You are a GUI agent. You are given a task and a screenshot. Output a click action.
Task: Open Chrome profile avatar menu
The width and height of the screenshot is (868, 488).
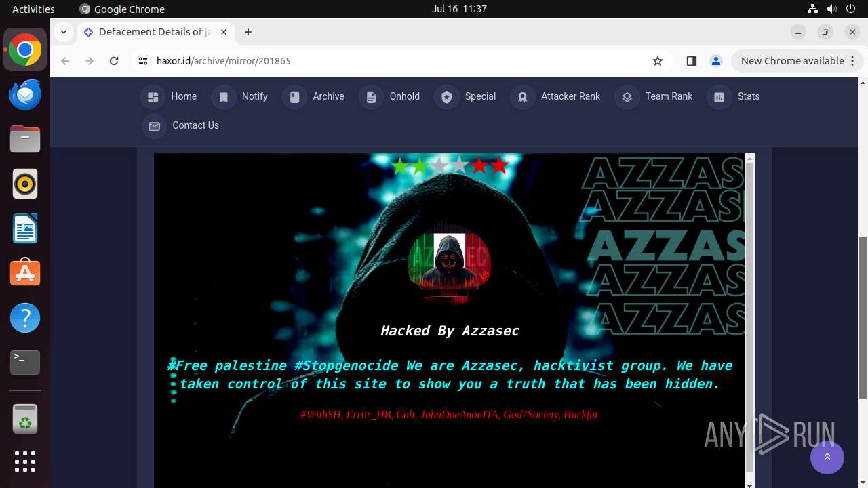pyautogui.click(x=715, y=61)
